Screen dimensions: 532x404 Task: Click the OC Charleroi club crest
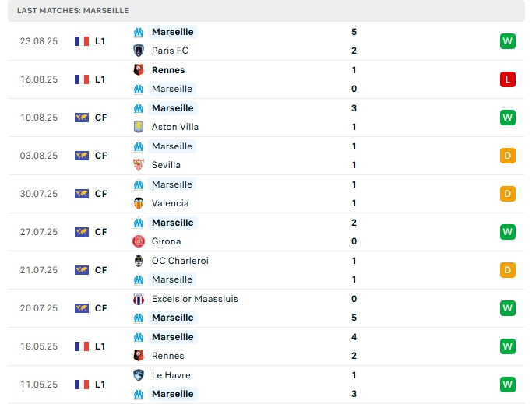(139, 261)
